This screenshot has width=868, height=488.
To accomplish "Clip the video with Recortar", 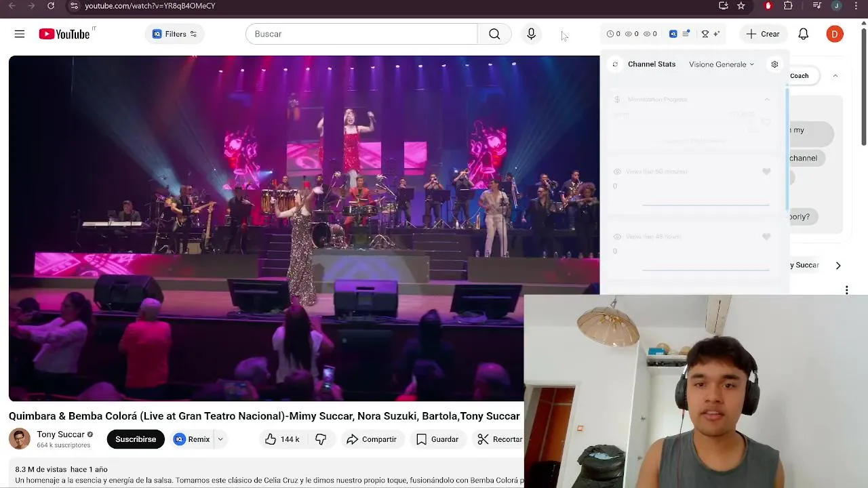I will tap(500, 439).
